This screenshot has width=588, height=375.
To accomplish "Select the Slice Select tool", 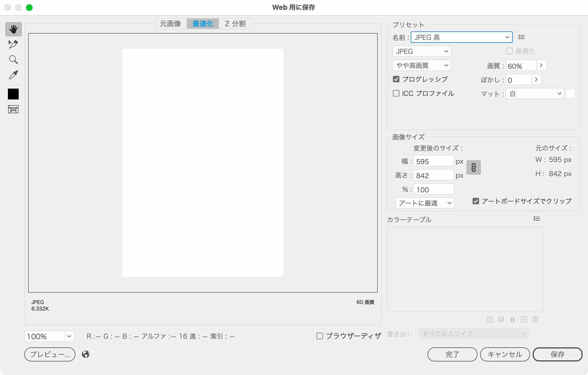I will click(x=13, y=44).
